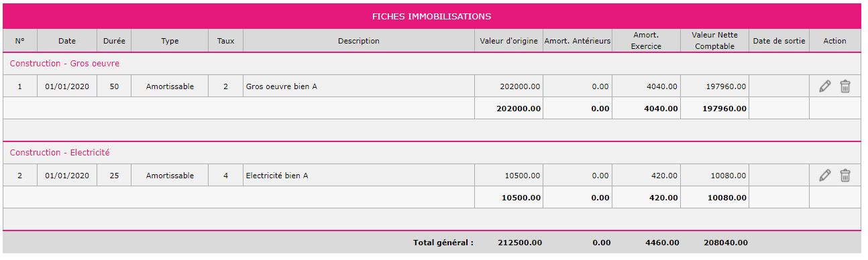This screenshot has height=260, width=868.
Task: Click the Valeur d'origine column header
Action: coord(508,41)
